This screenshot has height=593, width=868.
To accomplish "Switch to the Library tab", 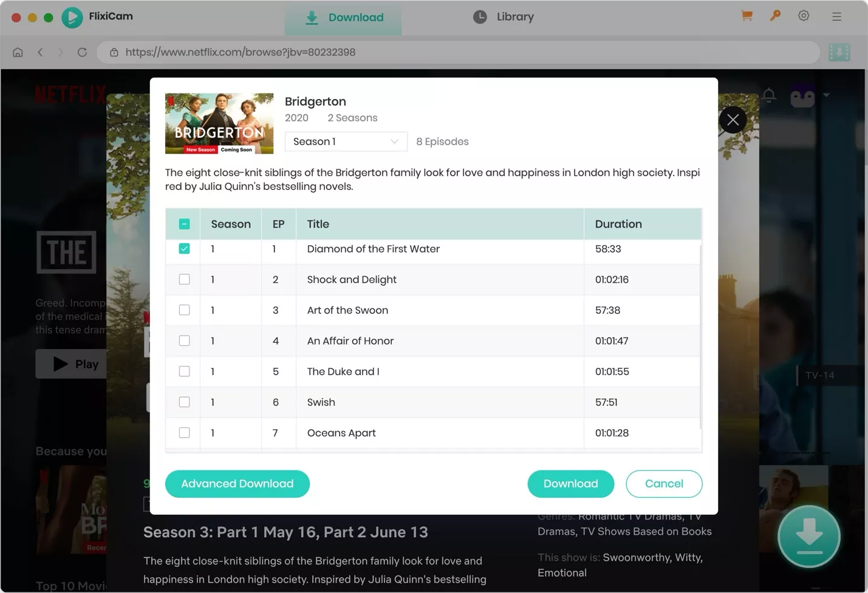I will click(504, 17).
